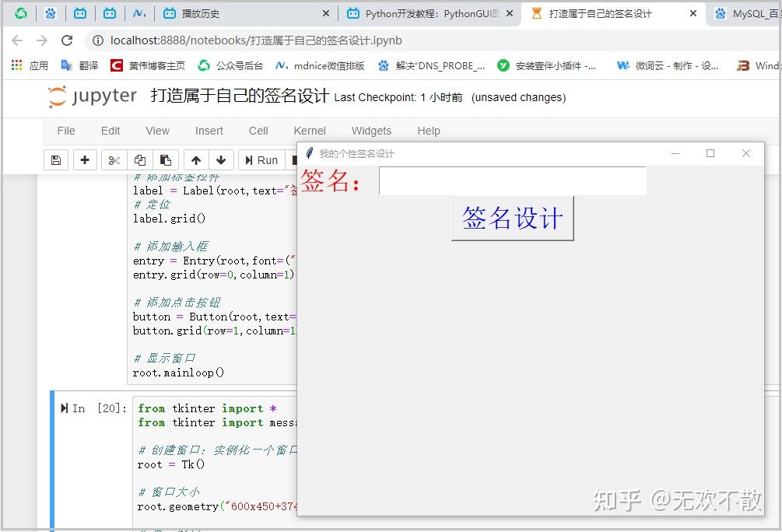Cut the selected cell with the scissors icon
This screenshot has height=532, width=782.
tap(114, 159)
